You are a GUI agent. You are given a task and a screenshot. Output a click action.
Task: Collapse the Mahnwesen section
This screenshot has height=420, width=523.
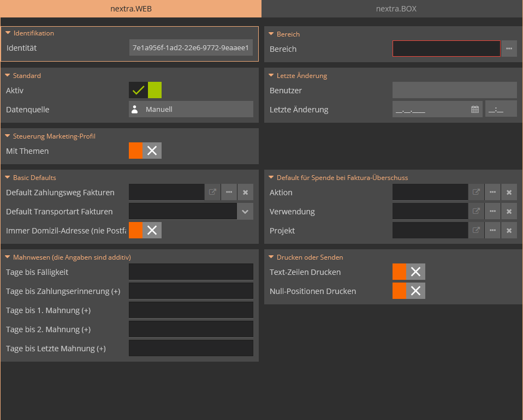click(8, 257)
